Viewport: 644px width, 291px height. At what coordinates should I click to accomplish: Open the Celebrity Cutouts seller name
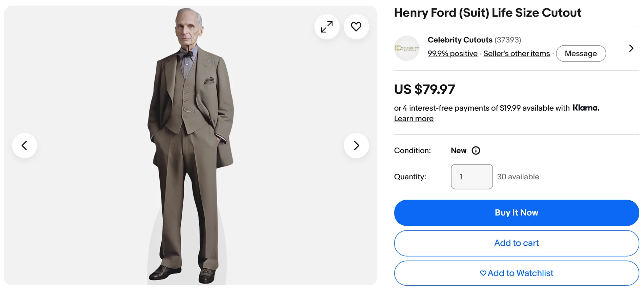[460, 40]
